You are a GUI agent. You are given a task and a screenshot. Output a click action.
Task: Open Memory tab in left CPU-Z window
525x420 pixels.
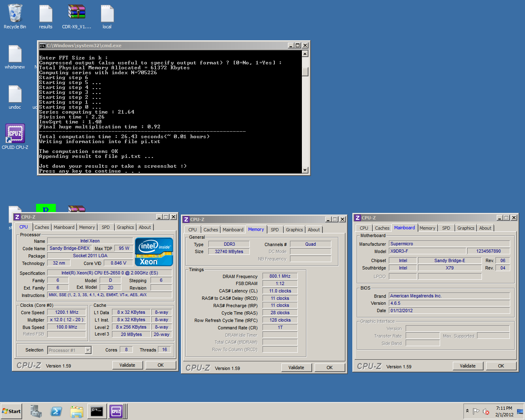87,227
